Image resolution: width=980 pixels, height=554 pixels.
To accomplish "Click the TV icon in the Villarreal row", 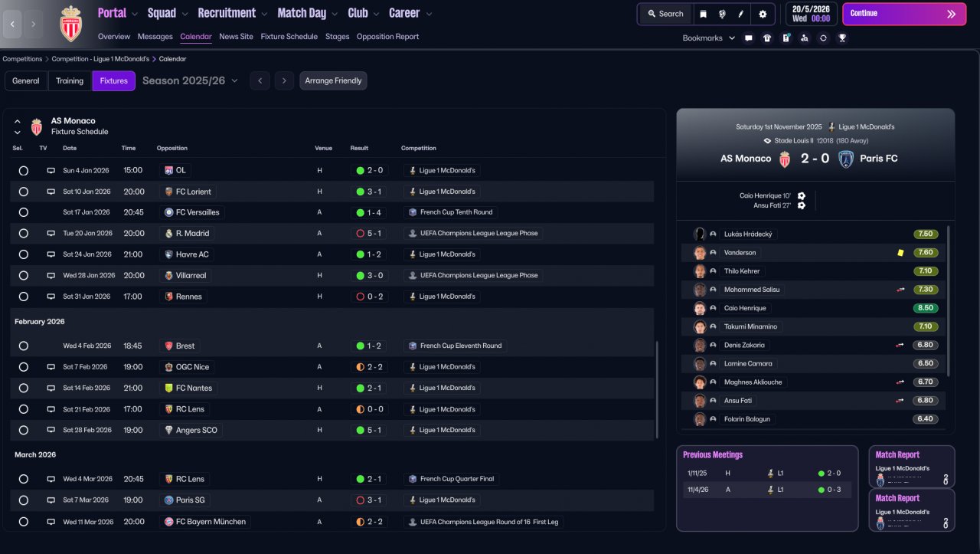I will coord(51,275).
